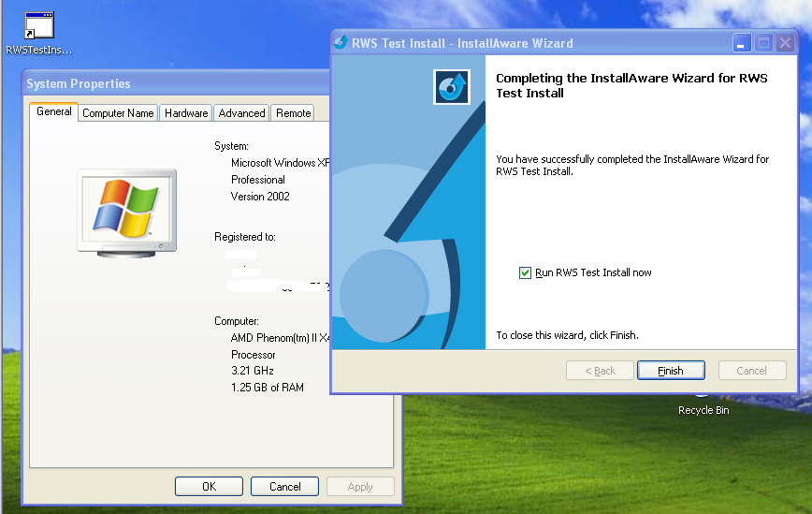
Task: Uncheck Run RWS Test Install now
Action: click(525, 273)
